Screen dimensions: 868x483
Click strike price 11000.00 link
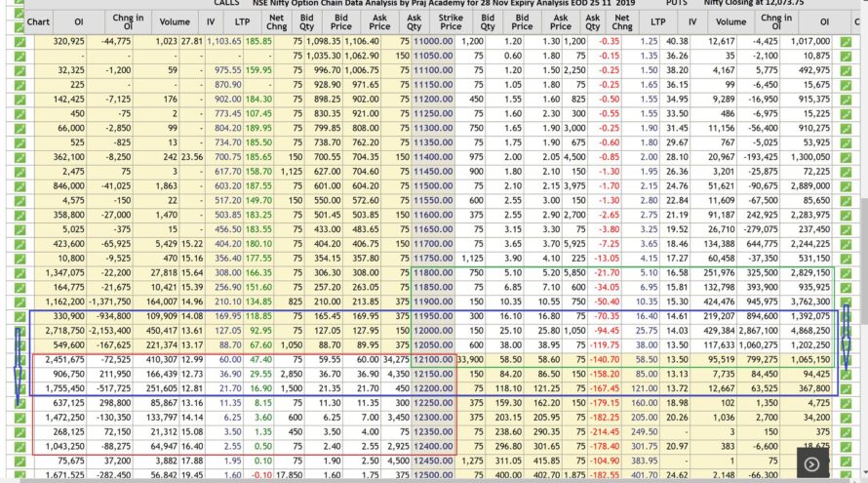(x=433, y=42)
